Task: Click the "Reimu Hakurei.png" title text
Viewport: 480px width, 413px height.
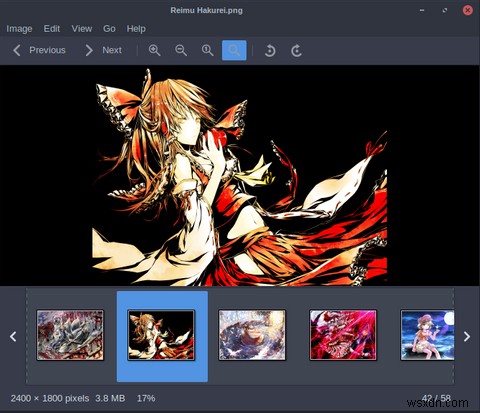Action: [206, 10]
